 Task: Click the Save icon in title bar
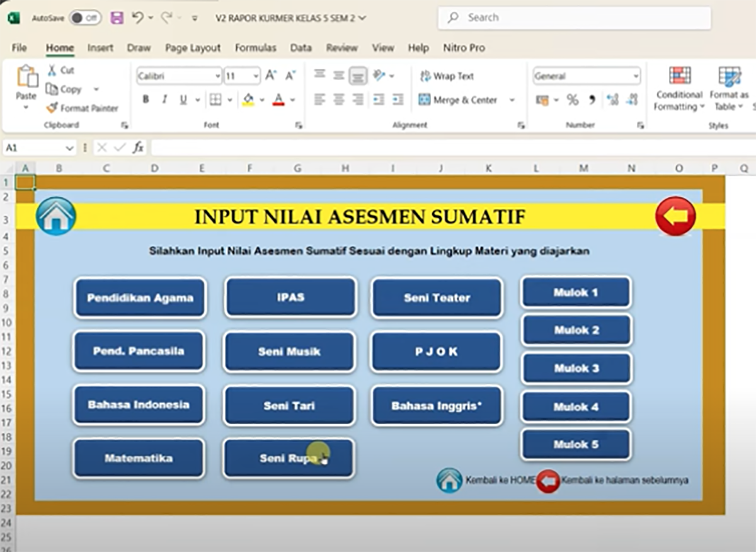pos(117,18)
